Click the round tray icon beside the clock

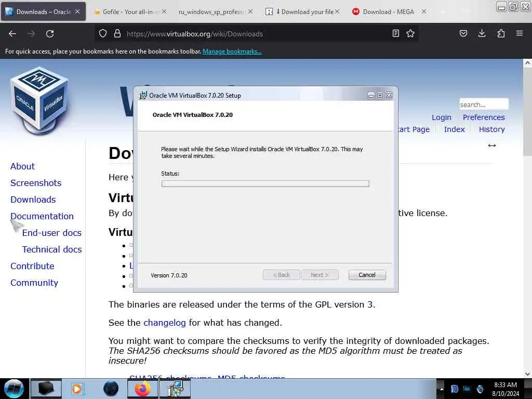pos(480,389)
